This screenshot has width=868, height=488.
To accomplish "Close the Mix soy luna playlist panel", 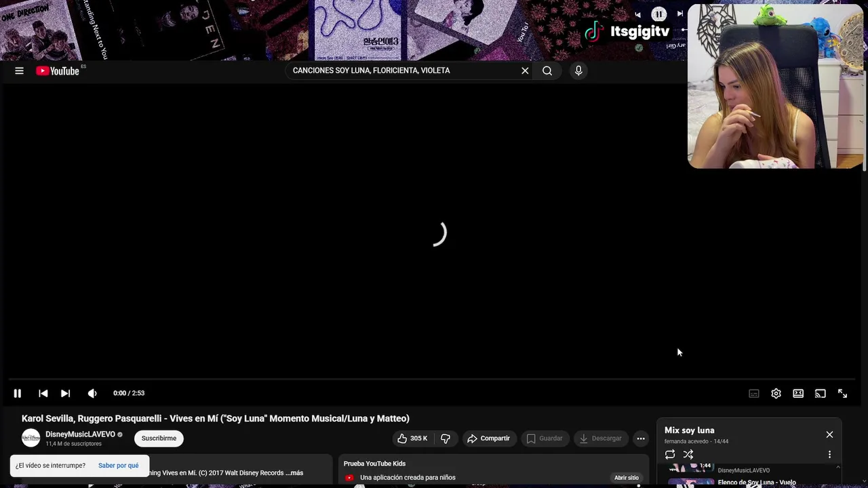I will tap(829, 434).
